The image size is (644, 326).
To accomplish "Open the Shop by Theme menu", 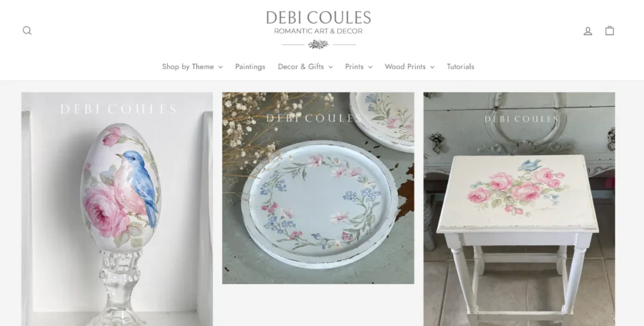I will pos(192,67).
